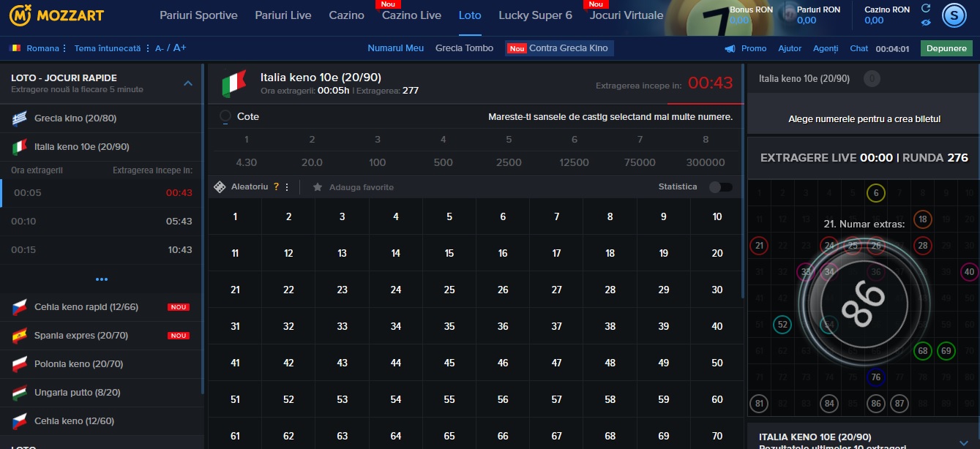Decrease font size with A-
Viewport: 980px width, 449px height.
tap(159, 48)
